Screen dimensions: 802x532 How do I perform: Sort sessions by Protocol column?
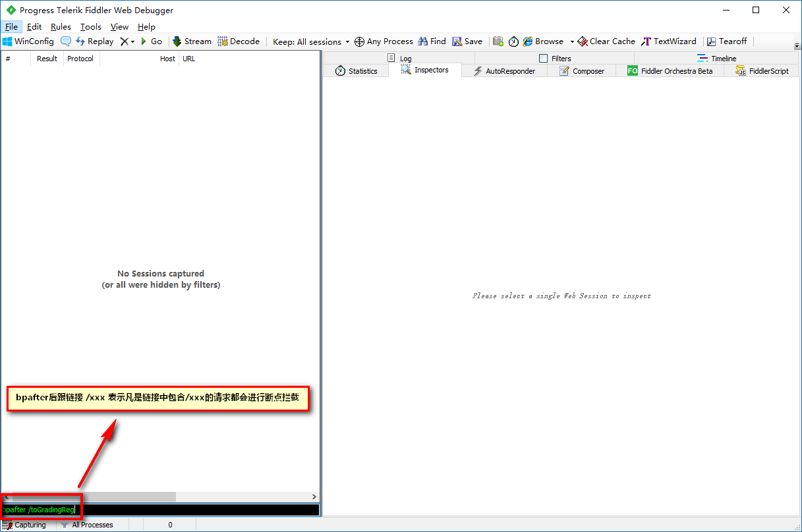(x=82, y=59)
